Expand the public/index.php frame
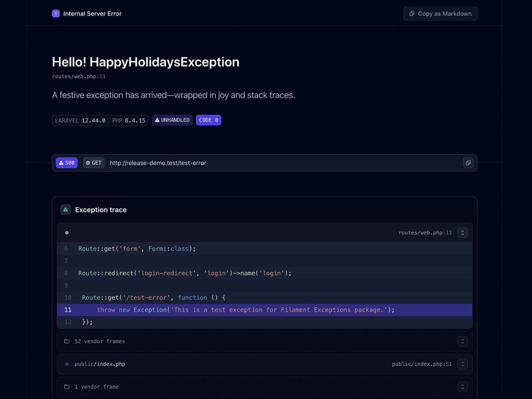This screenshot has height=399, width=532. pyautogui.click(x=462, y=364)
